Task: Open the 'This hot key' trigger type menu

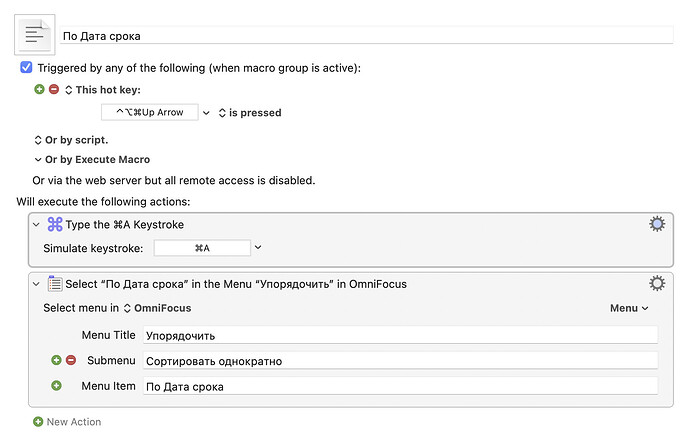Action: coord(99,89)
